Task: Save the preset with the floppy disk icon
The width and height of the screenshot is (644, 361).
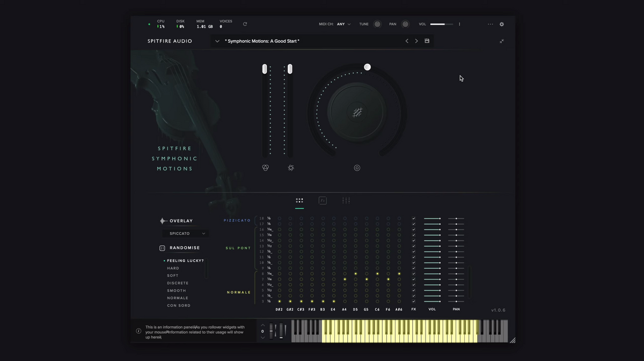Action: coord(427,41)
